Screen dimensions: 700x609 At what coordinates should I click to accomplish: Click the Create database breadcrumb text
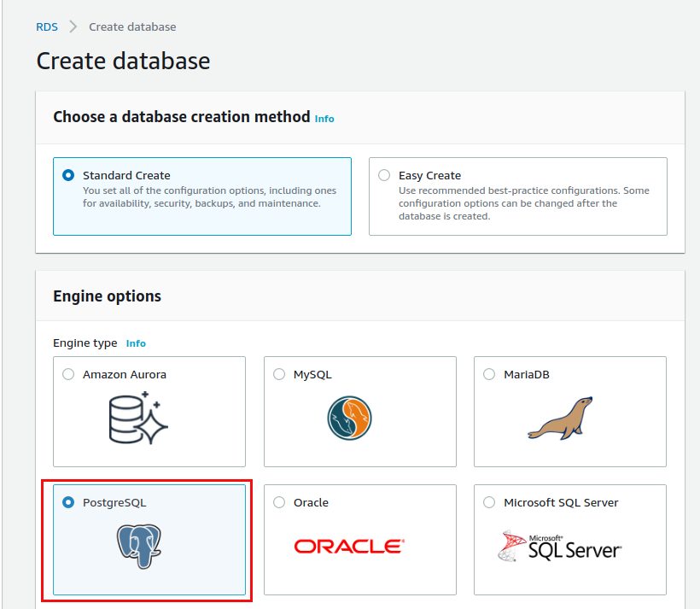(x=132, y=26)
